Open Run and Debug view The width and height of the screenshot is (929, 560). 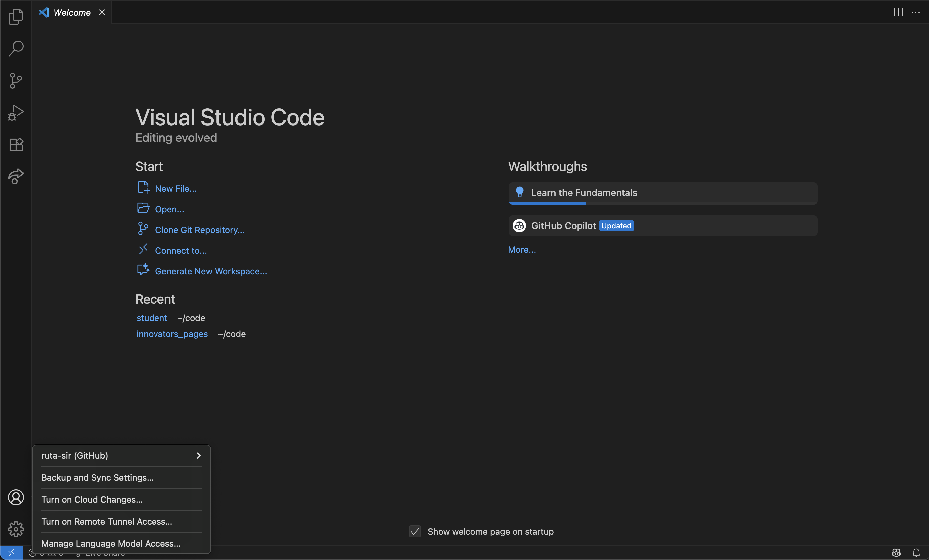[x=16, y=113]
